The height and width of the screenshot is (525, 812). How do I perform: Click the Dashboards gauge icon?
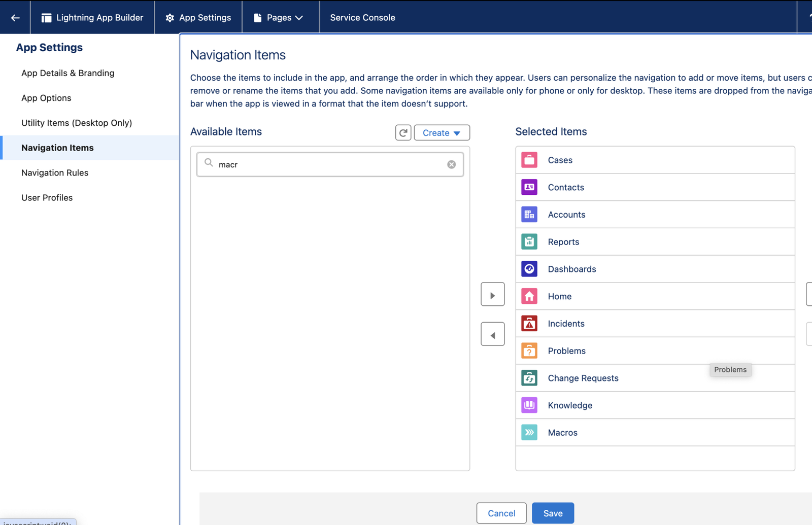(x=529, y=269)
